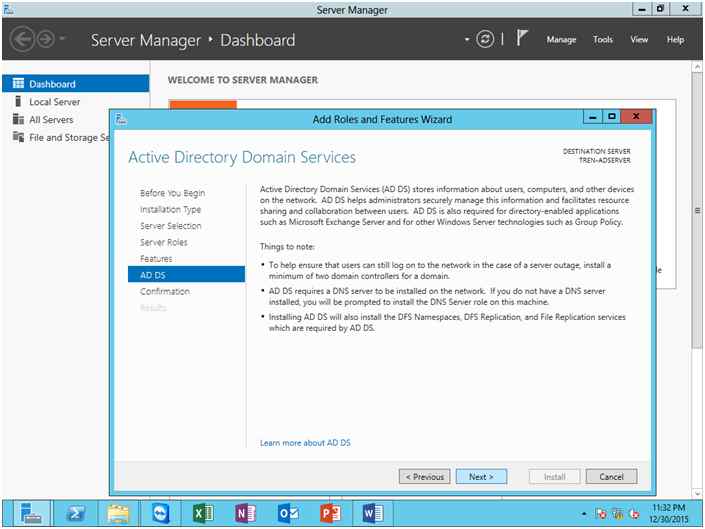Close the Add Roles and Features Wizard
705x529 pixels.
[x=636, y=117]
